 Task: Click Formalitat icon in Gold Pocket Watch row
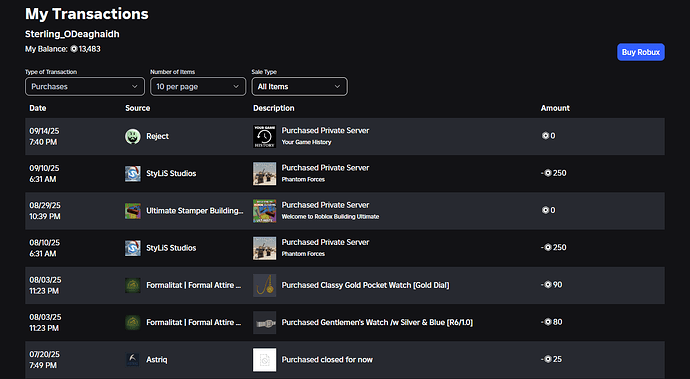click(132, 285)
